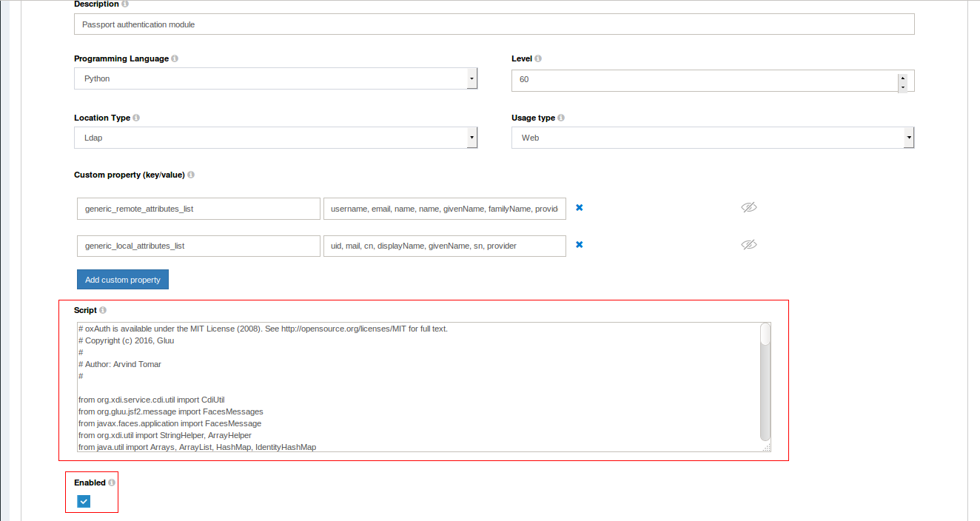Click info icon beside Custom property label
The width and height of the screenshot is (980, 521).
191,175
